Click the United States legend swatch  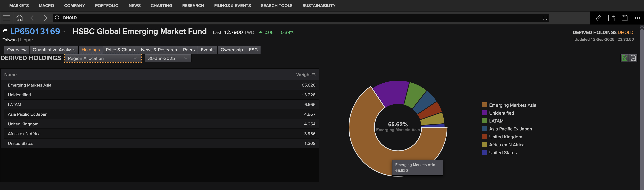coord(484,152)
